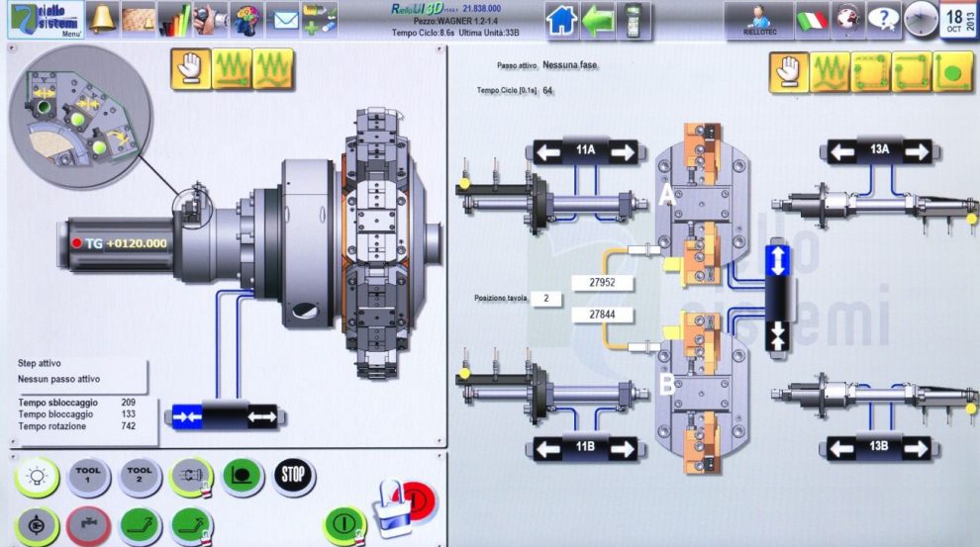Screen dimensions: 980x547
Task: Move unit 11A right with arrow
Action: [622, 151]
